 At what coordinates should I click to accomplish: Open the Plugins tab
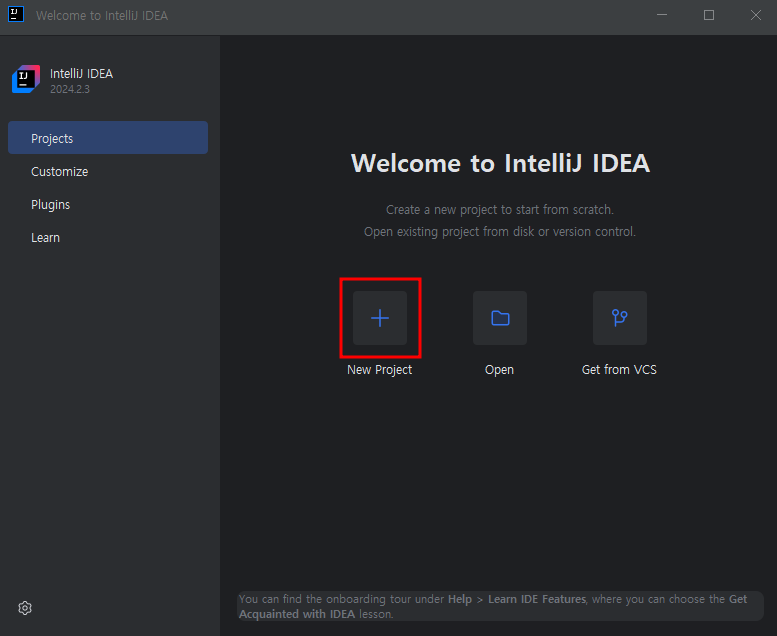pos(108,204)
